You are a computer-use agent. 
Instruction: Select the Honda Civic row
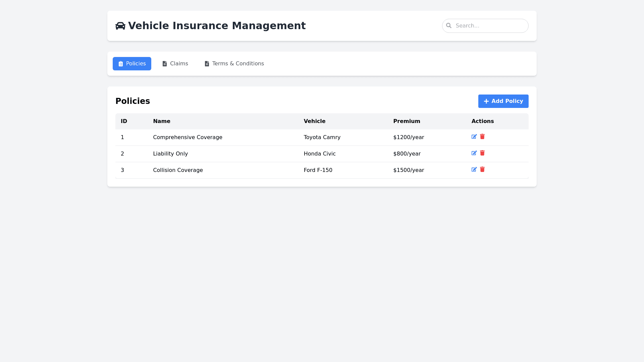(320, 154)
